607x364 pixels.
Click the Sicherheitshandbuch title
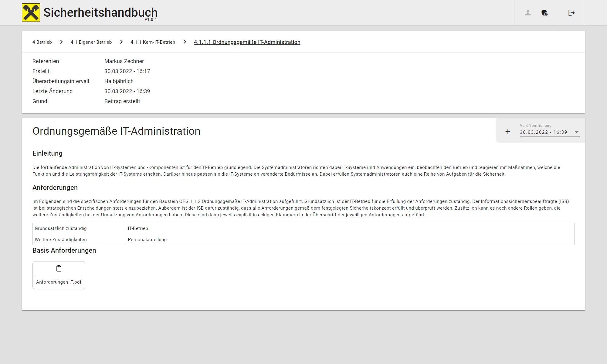[100, 12]
